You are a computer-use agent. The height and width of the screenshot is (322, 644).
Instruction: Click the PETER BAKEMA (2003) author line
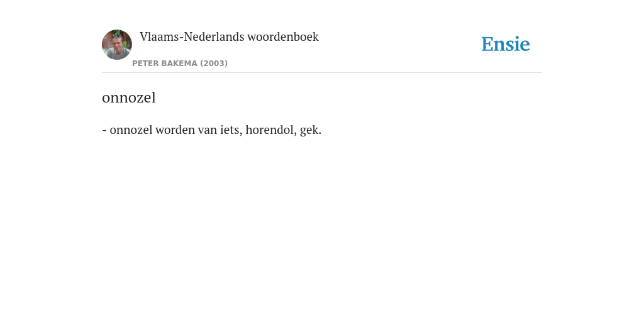[180, 64]
